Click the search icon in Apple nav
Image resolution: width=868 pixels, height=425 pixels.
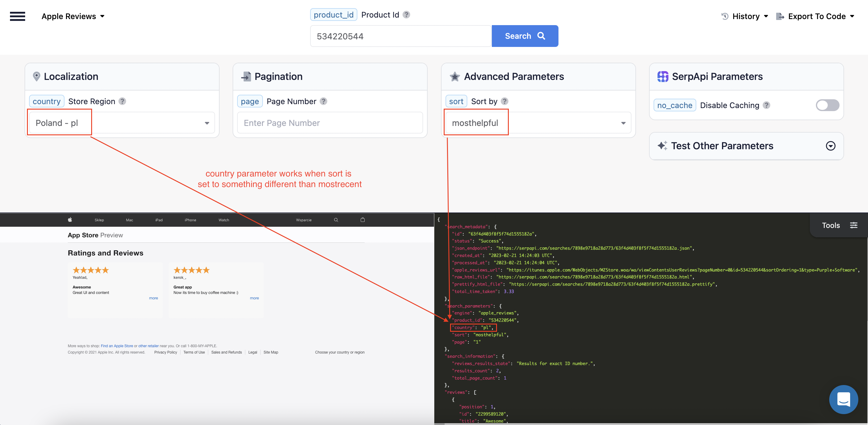(x=336, y=219)
